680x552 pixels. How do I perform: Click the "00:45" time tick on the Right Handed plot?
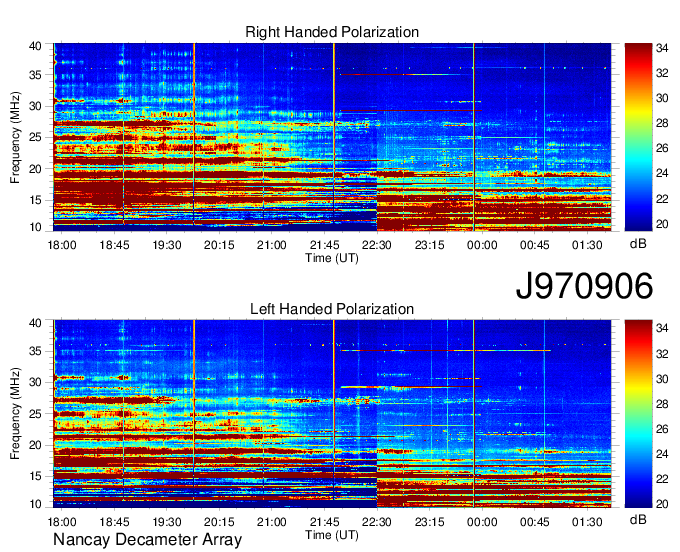point(534,245)
